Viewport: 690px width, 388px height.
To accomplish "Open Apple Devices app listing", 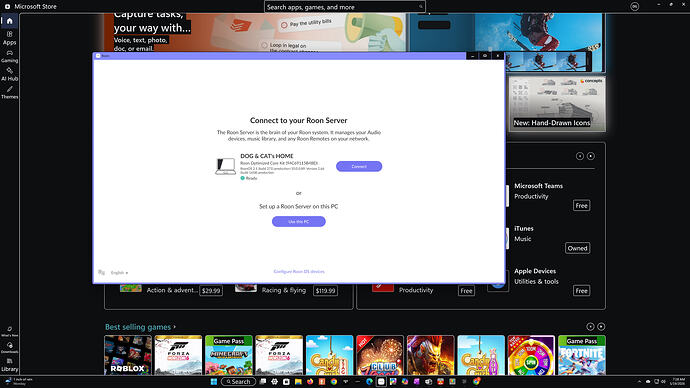I will coord(535,271).
